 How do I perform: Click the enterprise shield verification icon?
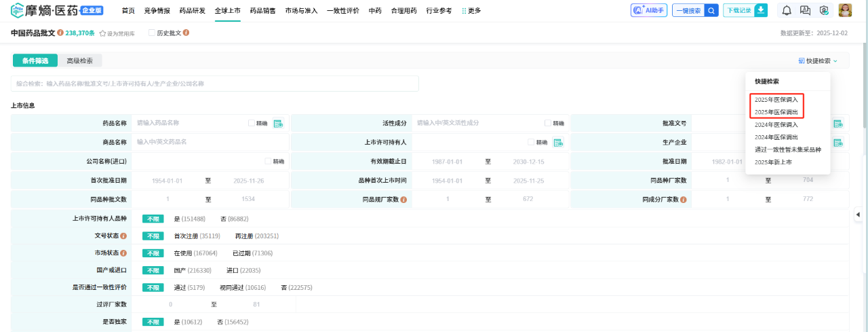(x=824, y=10)
